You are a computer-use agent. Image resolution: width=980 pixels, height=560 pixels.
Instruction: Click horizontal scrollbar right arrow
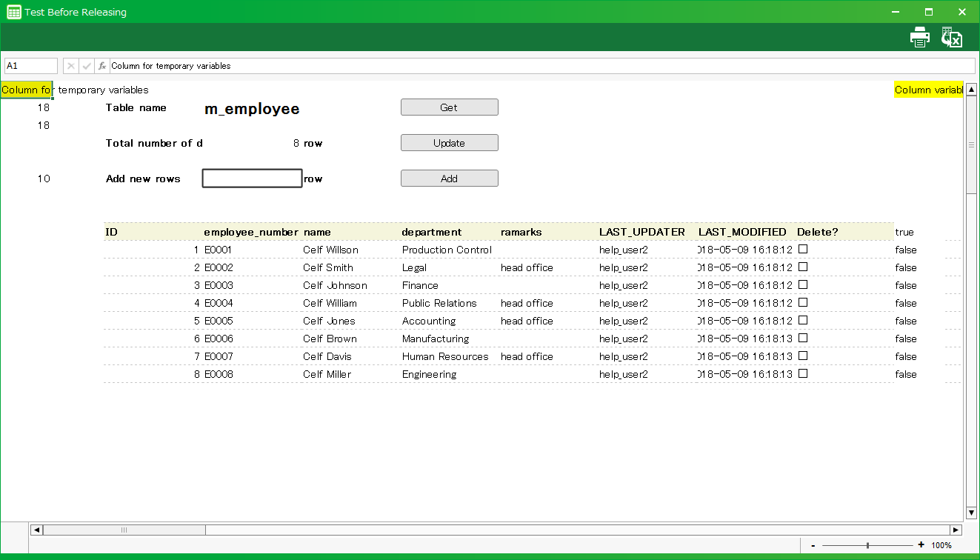coord(956,530)
